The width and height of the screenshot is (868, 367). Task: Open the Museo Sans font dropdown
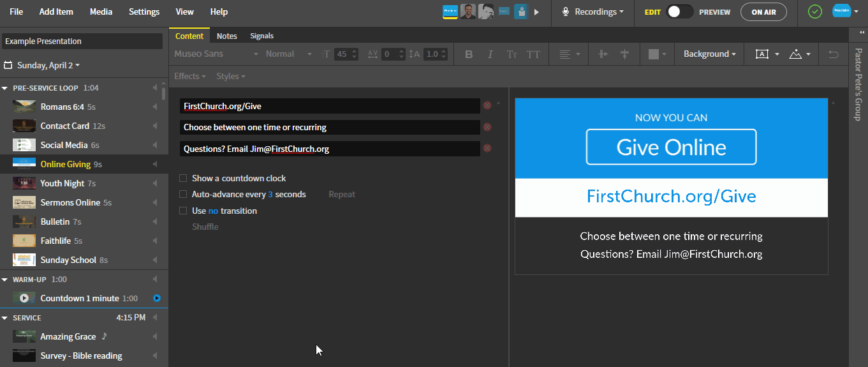pos(216,54)
